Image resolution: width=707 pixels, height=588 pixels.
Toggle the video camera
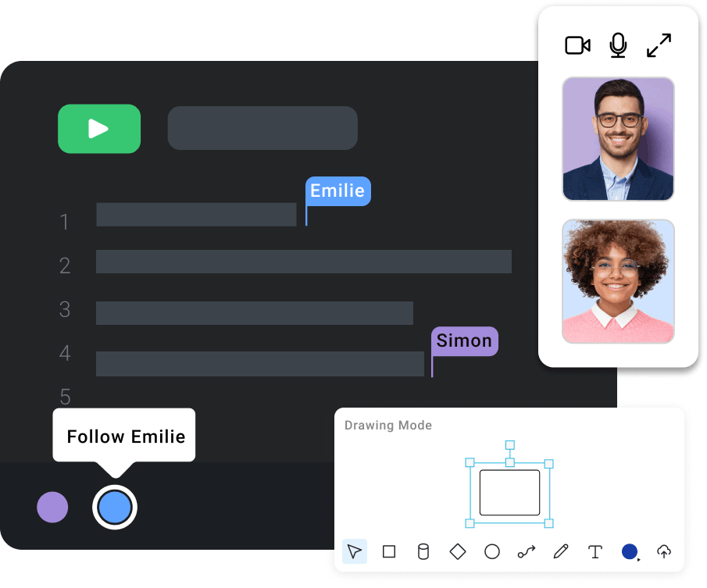[x=577, y=45]
